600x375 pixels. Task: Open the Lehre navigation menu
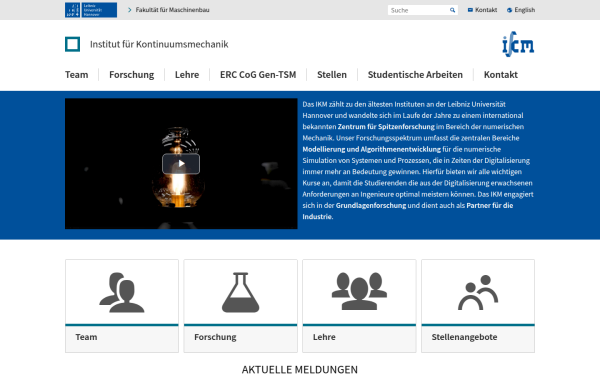pos(187,75)
